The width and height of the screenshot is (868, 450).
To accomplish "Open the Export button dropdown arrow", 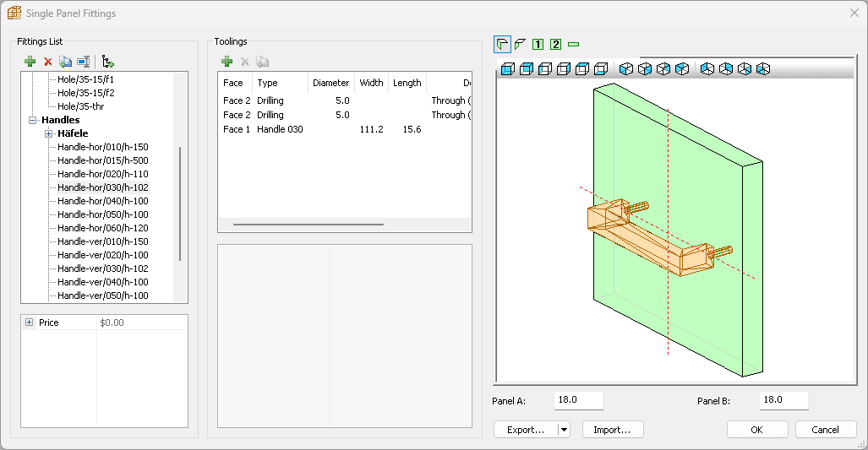I will coord(564,430).
